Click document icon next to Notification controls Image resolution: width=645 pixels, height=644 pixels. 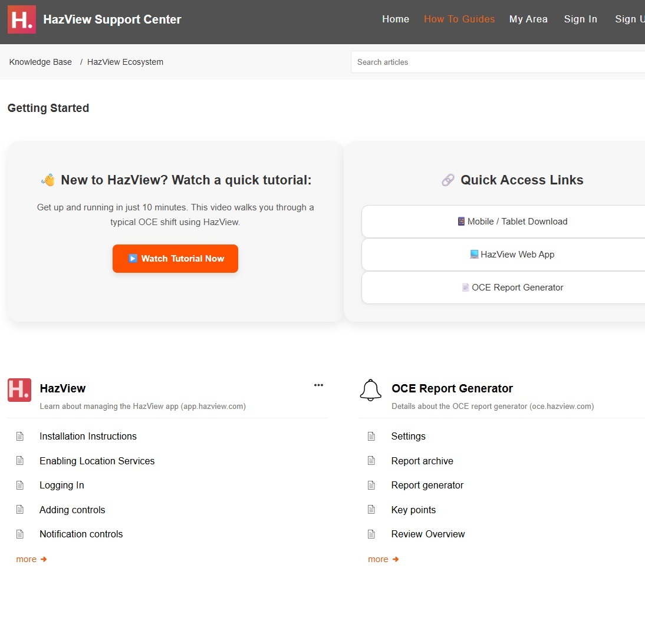click(20, 534)
